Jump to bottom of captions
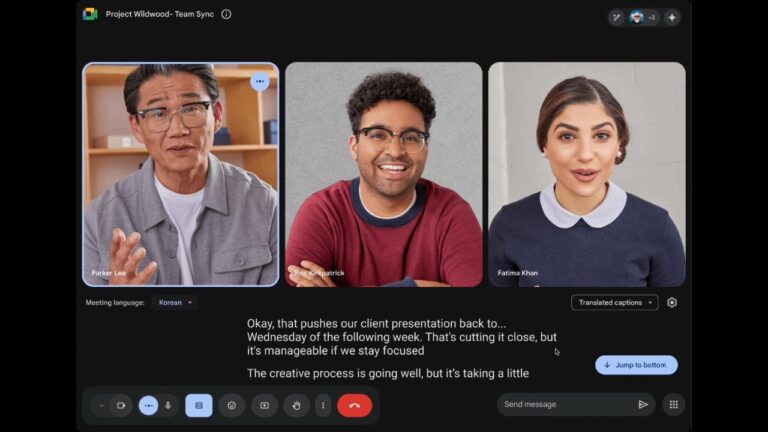 pyautogui.click(x=636, y=365)
